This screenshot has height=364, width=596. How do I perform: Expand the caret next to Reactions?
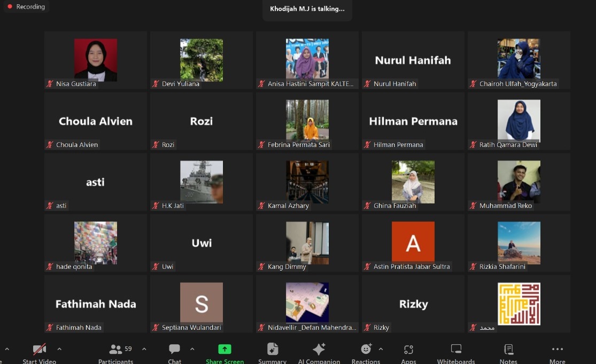click(381, 349)
